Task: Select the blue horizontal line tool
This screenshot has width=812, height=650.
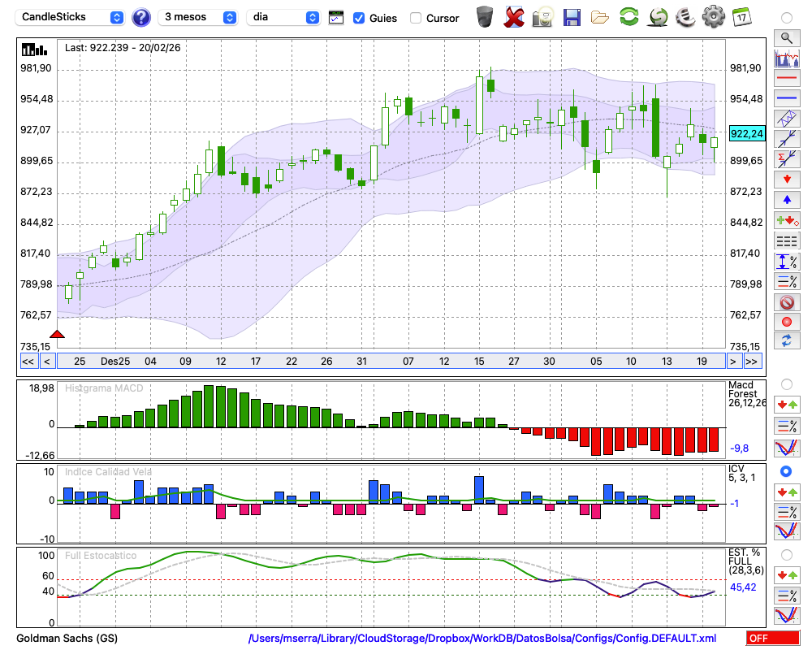Action: tap(787, 98)
